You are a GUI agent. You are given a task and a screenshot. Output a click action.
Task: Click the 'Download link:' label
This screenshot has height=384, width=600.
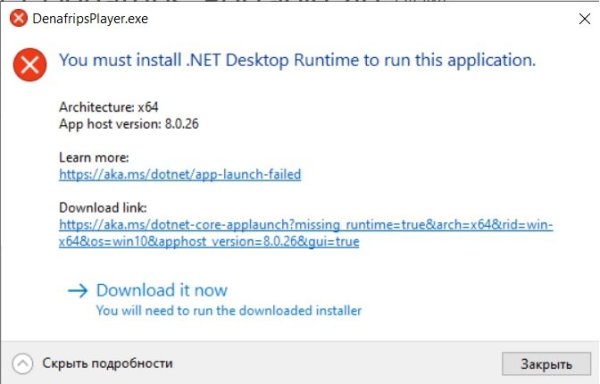point(103,208)
